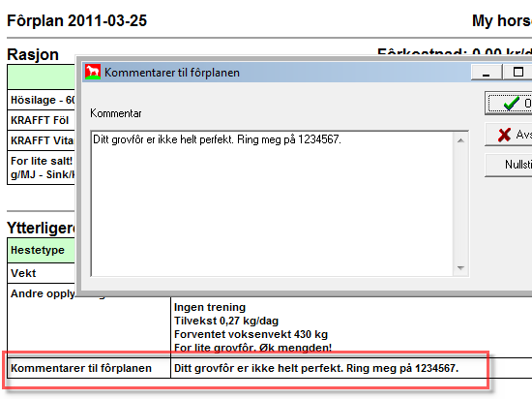Click the 'Hestetype' table cell
532x399 pixels.
(x=42, y=250)
